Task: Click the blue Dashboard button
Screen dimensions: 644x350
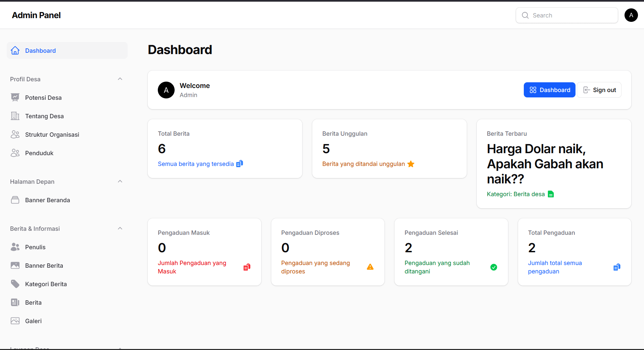Action: [x=549, y=90]
